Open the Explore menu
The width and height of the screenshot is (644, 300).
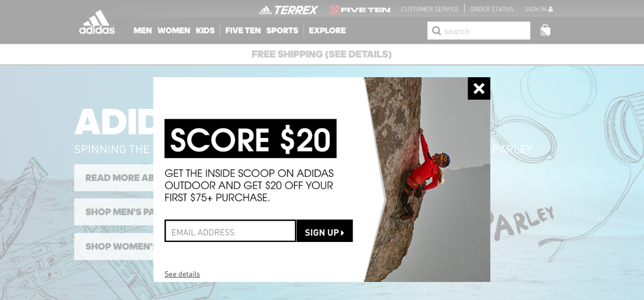coord(327,30)
